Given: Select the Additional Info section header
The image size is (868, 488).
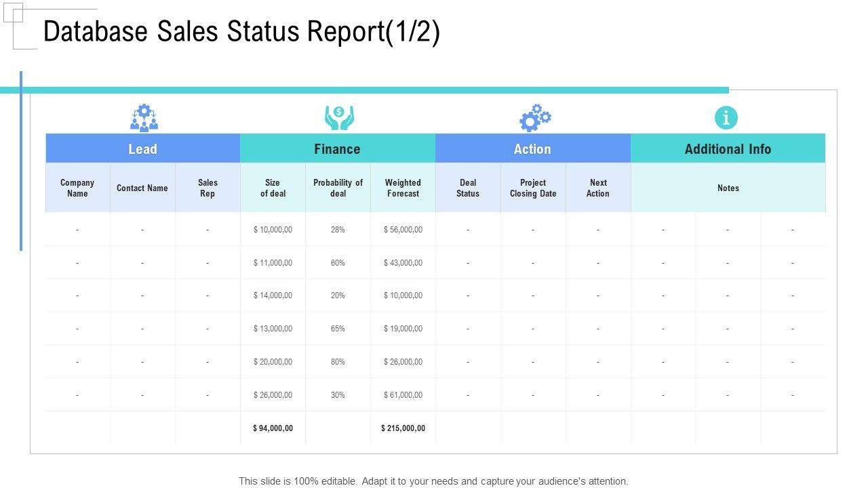Looking at the screenshot, I should click(728, 148).
